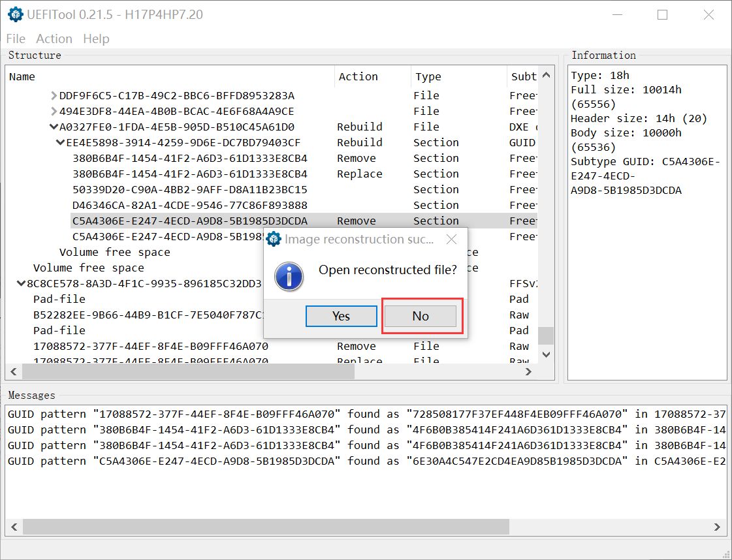Select the third message line about 380B6B4F
Viewport: 732px width, 560px height.
366,445
